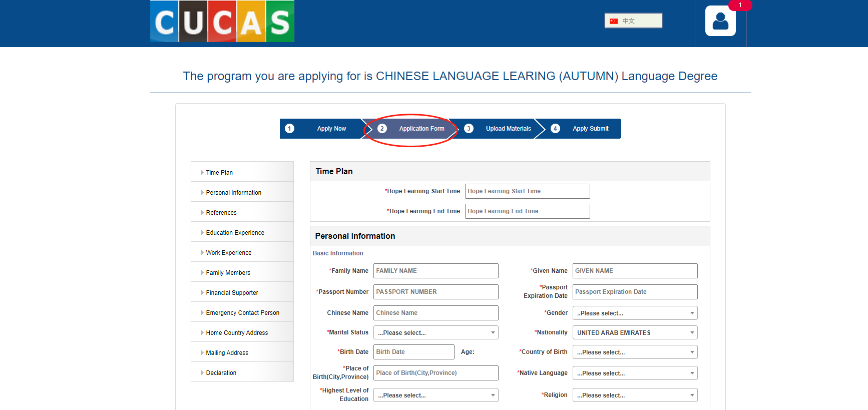The width and height of the screenshot is (868, 410).
Task: Expand the Religion dropdown
Action: point(635,395)
